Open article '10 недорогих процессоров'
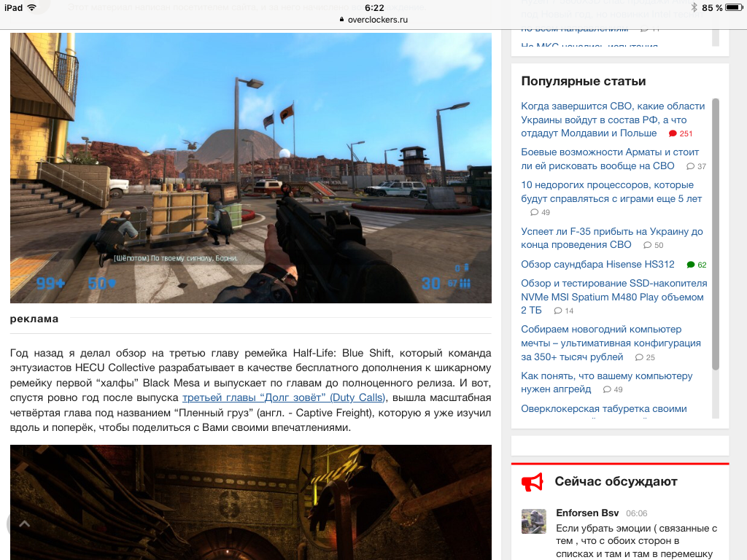Image resolution: width=747 pixels, height=560 pixels. [x=611, y=192]
